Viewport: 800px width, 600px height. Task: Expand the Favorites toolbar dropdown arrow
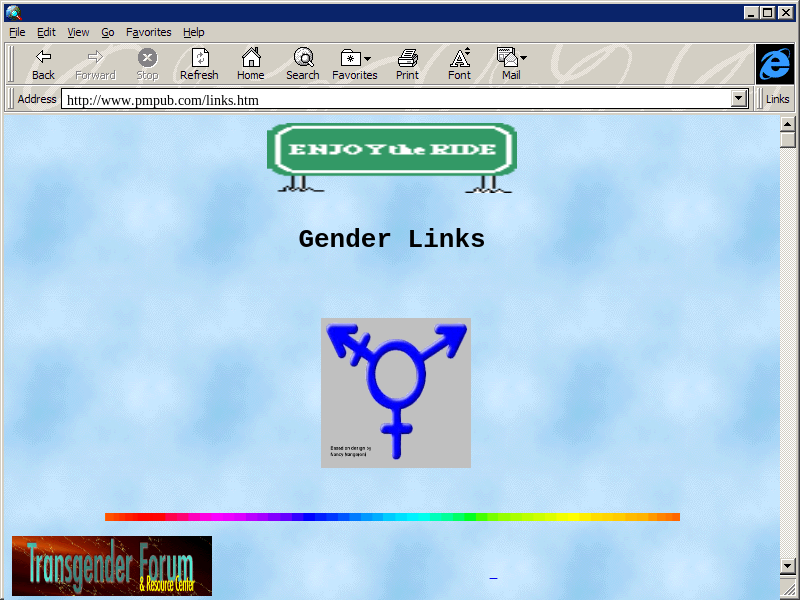coord(367,59)
